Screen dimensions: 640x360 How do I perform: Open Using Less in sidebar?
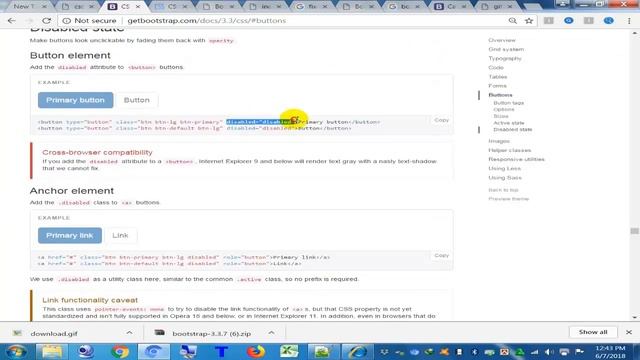point(504,169)
